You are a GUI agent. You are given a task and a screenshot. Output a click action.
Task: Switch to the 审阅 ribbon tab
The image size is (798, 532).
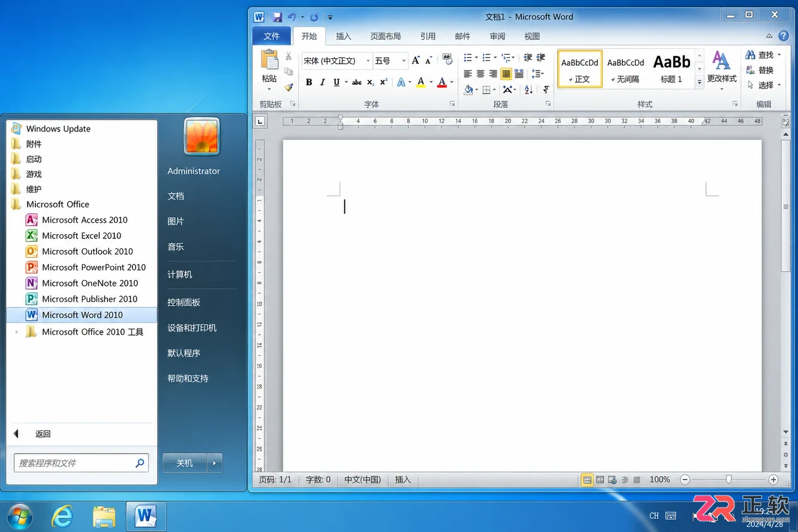tap(498, 36)
